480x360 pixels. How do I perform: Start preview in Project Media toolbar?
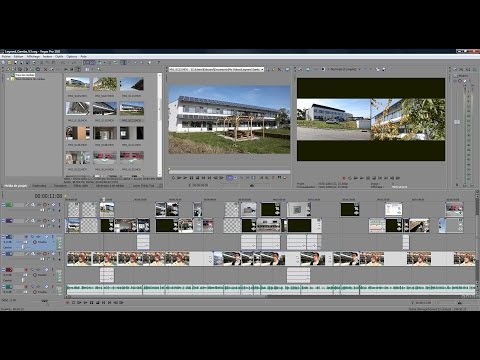pyautogui.click(x=66, y=69)
